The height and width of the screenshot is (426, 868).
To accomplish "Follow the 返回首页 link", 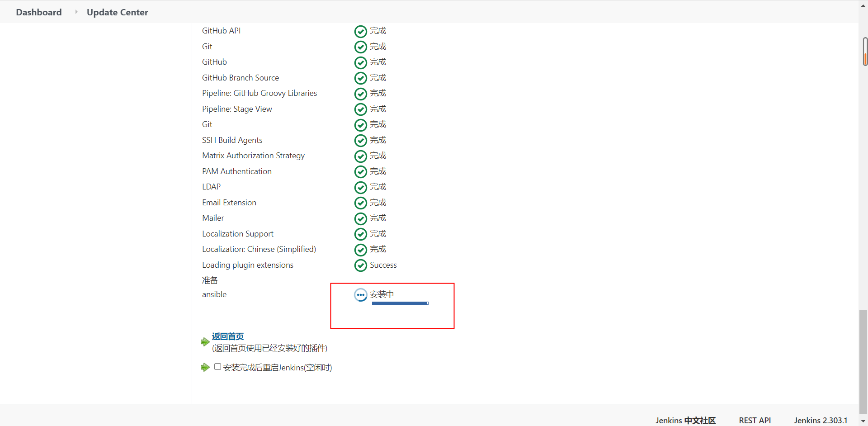I will pyautogui.click(x=228, y=336).
